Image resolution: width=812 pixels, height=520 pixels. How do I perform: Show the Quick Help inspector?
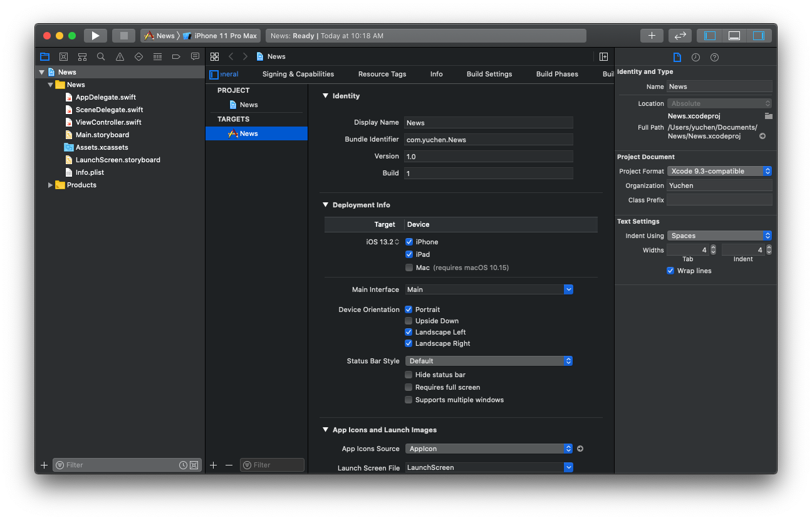tap(714, 57)
